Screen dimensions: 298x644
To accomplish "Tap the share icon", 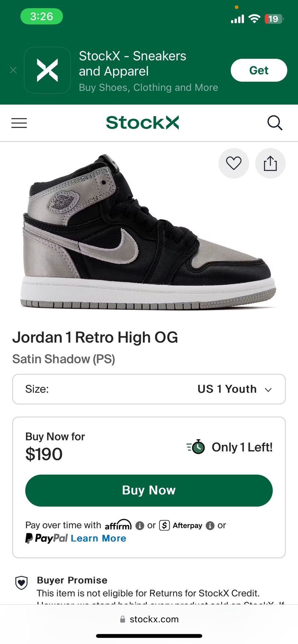I will (x=270, y=163).
